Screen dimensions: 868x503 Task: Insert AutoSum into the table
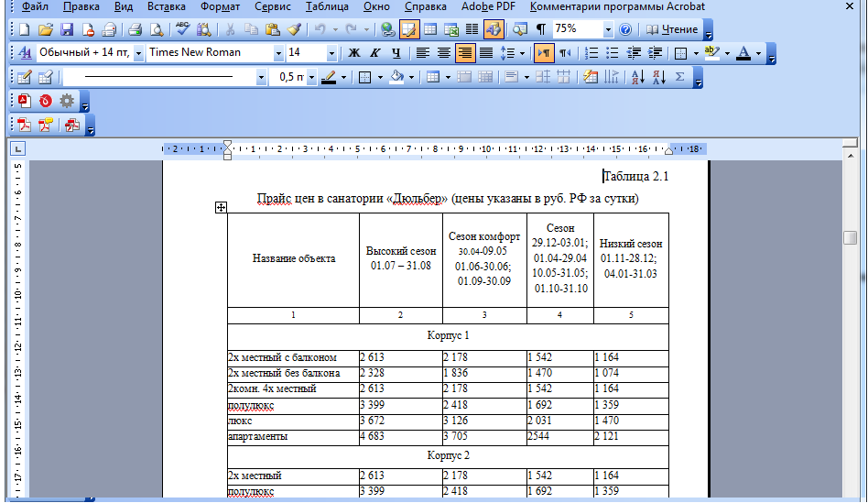[679, 77]
